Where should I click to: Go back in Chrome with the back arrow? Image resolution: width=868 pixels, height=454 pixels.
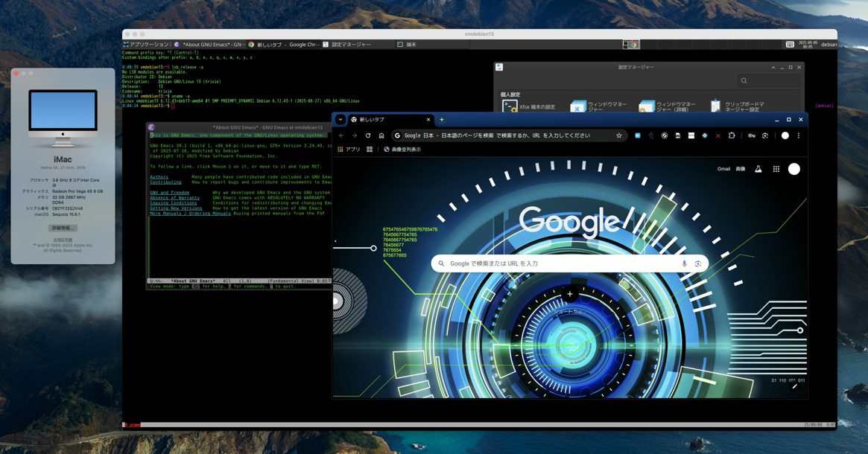pyautogui.click(x=341, y=135)
